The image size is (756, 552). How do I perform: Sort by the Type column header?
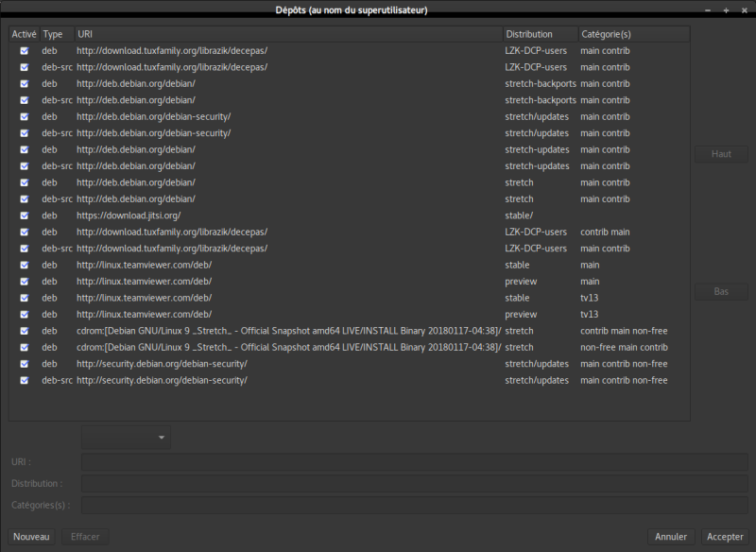(x=57, y=34)
